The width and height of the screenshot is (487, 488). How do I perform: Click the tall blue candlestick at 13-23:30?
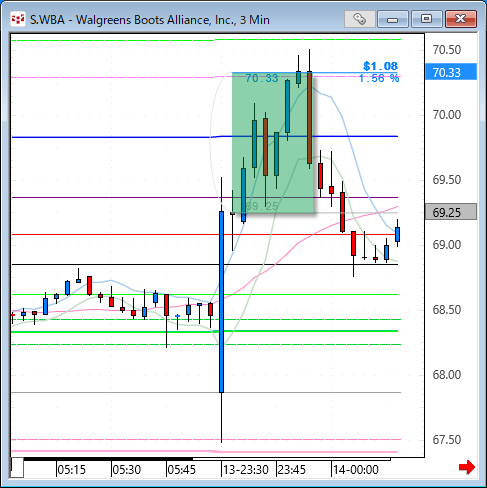pyautogui.click(x=221, y=302)
